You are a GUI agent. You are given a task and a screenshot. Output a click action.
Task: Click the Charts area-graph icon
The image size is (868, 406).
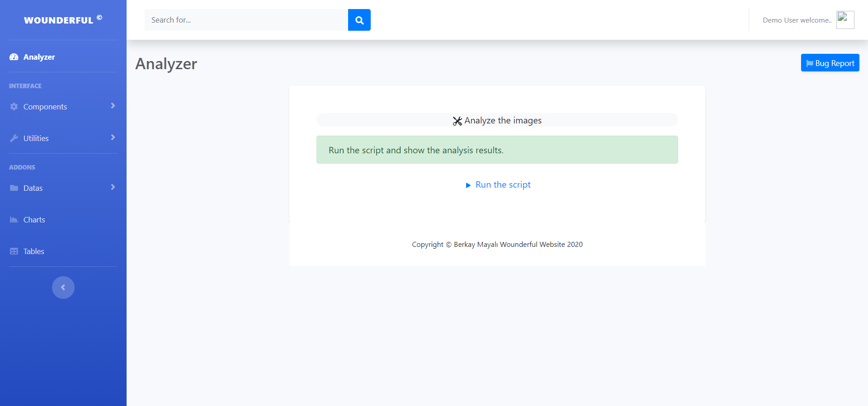(x=14, y=220)
